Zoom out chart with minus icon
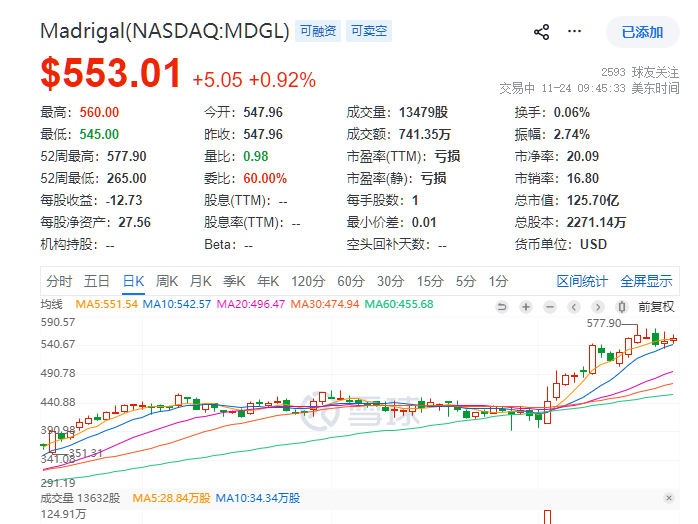Viewport: 698px width, 524px height. click(550, 307)
